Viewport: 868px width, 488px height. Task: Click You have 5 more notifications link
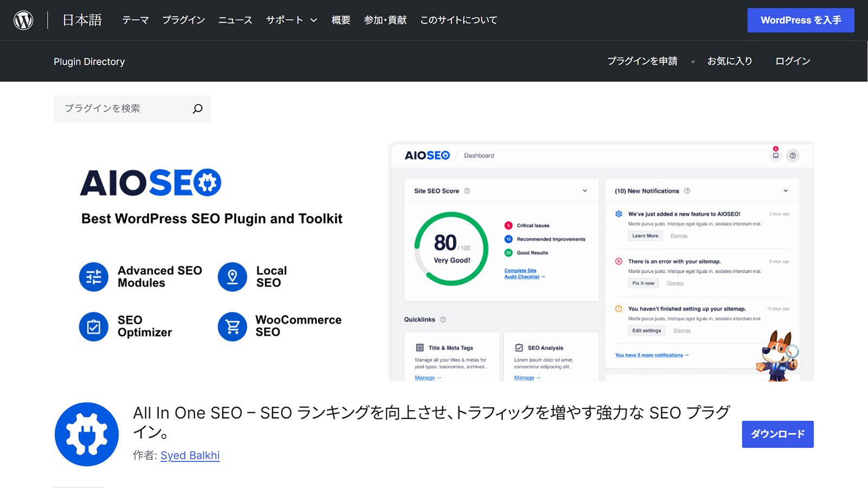click(652, 355)
